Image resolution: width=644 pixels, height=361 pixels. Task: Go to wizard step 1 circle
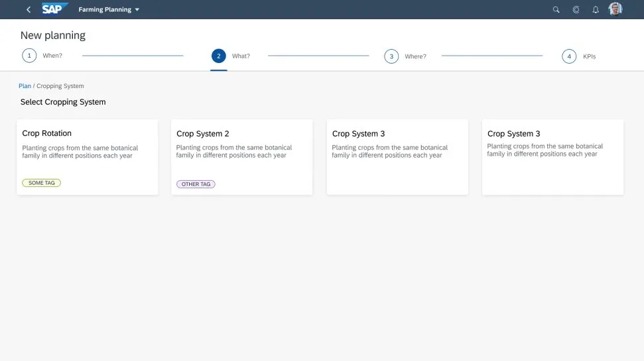(29, 56)
